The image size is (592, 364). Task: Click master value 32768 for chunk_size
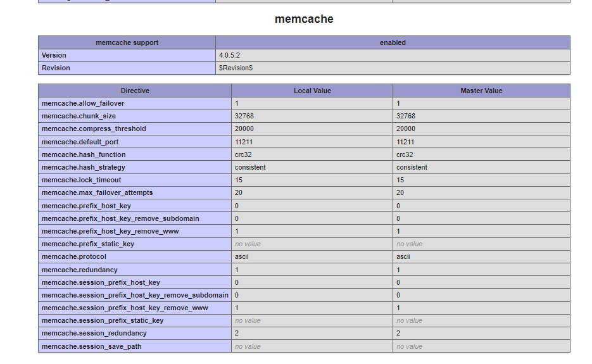(x=406, y=116)
